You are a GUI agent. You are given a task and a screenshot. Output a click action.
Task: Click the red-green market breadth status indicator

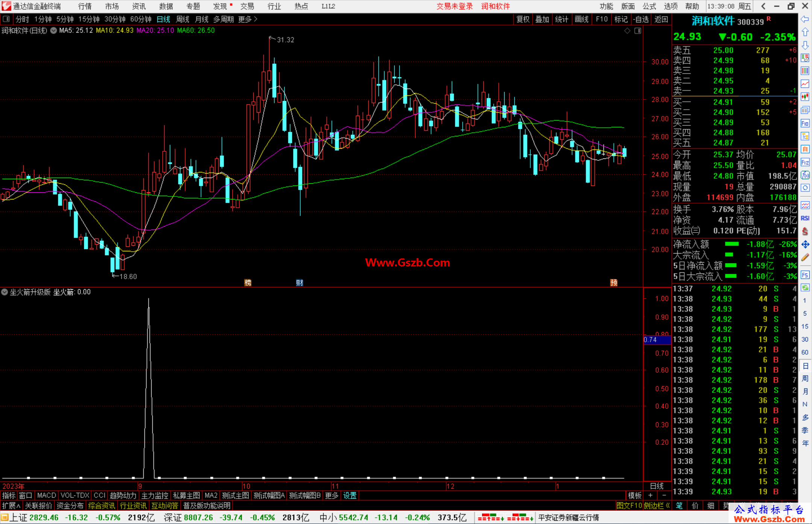pos(506,517)
